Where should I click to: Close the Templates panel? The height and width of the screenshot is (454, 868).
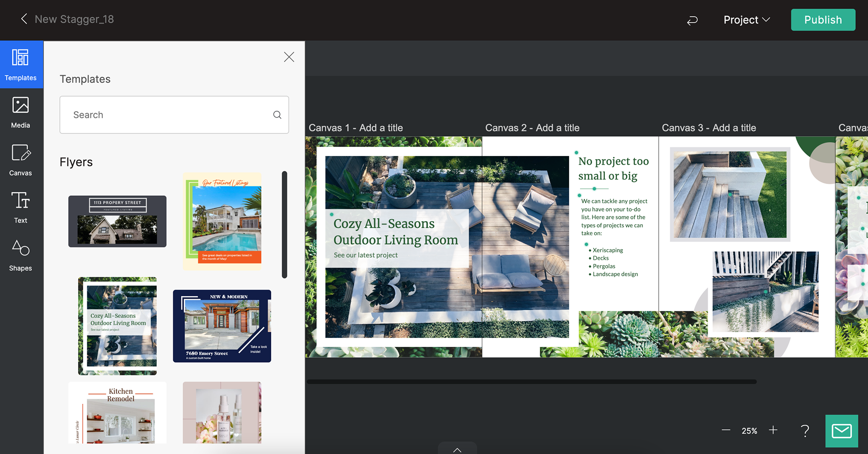coord(289,57)
